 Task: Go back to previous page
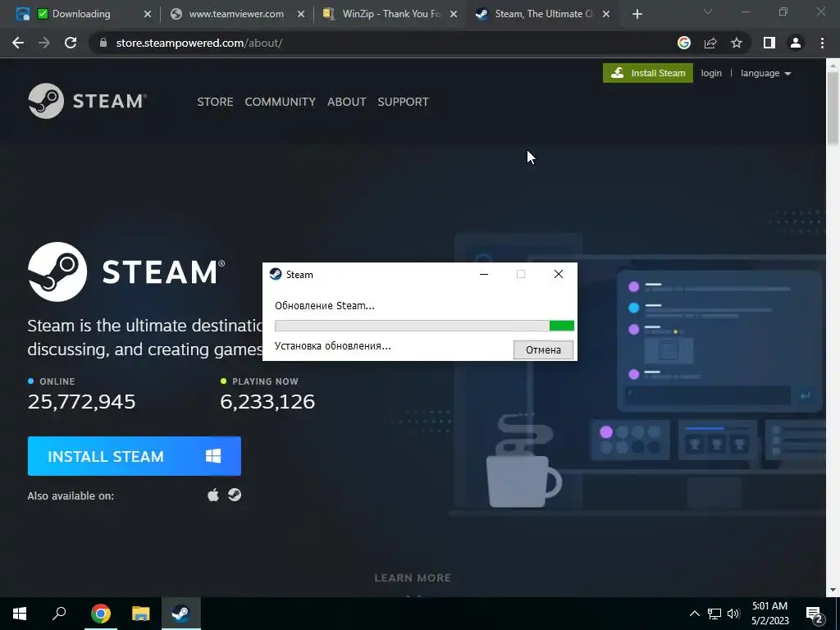tap(18, 43)
